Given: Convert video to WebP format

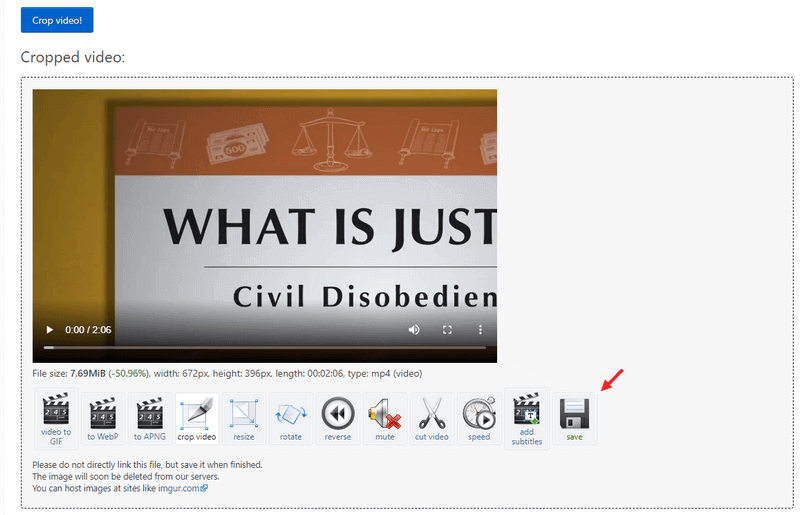Looking at the screenshot, I should pyautogui.click(x=103, y=419).
